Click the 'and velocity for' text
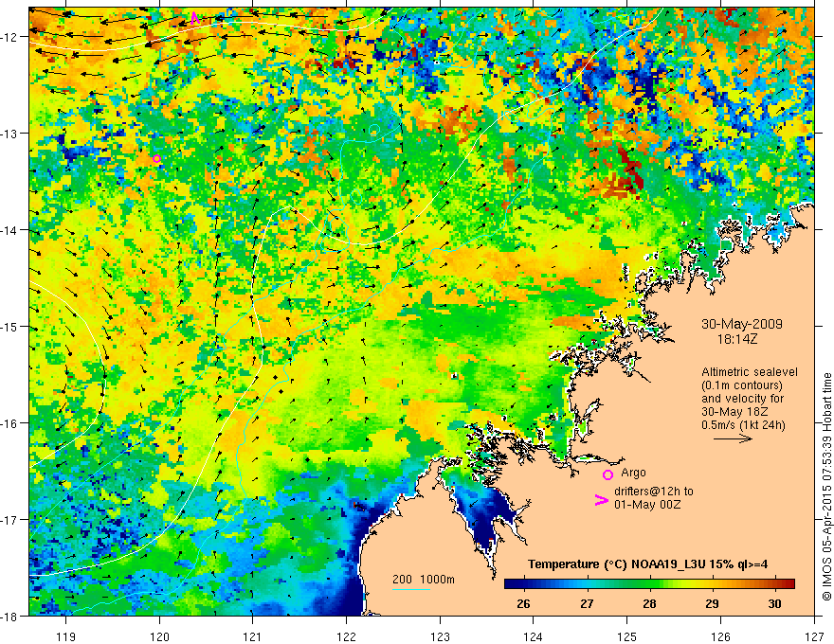The image size is (834, 644). coord(742,399)
